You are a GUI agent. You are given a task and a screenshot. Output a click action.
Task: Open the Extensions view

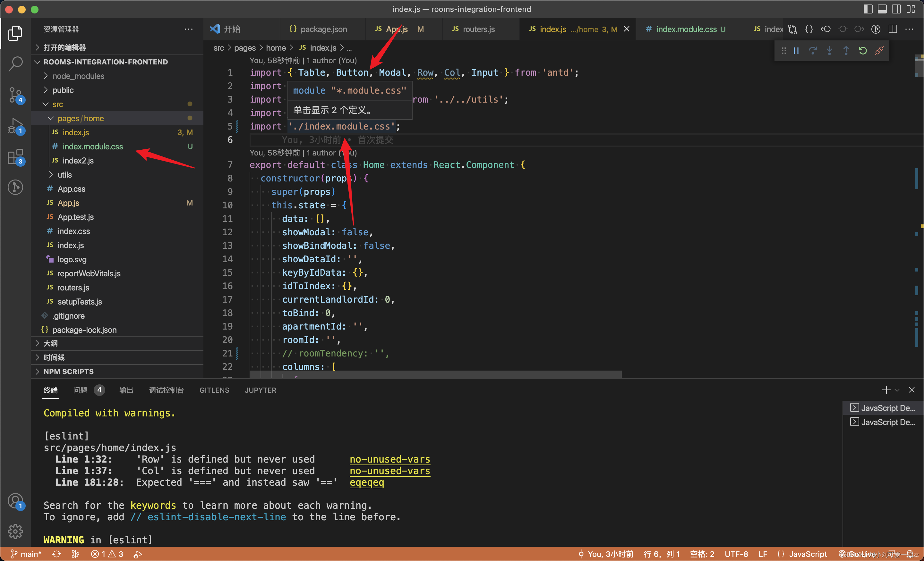pos(16,157)
